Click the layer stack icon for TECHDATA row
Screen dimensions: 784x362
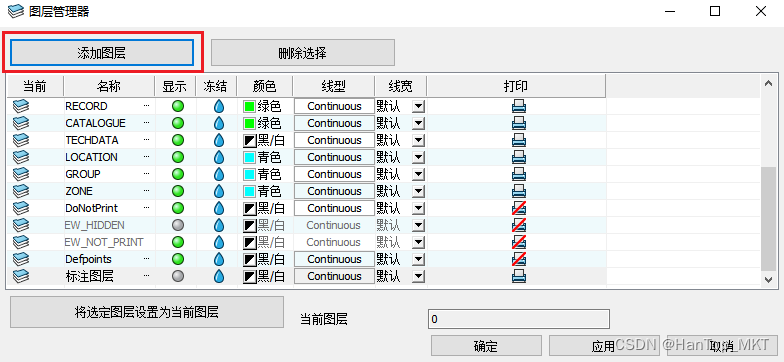[21, 140]
